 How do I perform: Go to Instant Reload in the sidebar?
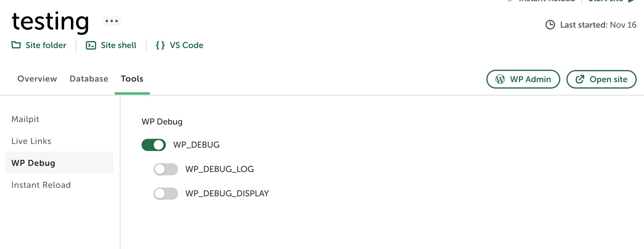41,185
